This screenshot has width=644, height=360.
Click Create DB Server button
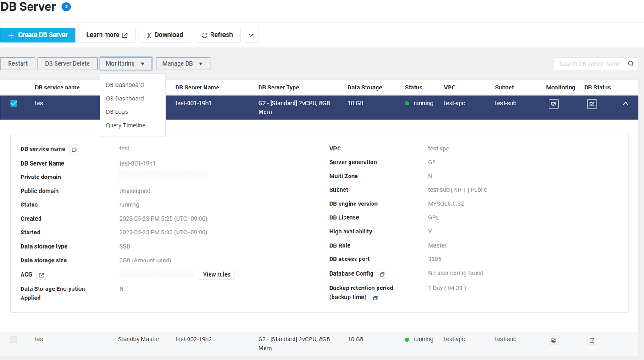coord(38,35)
